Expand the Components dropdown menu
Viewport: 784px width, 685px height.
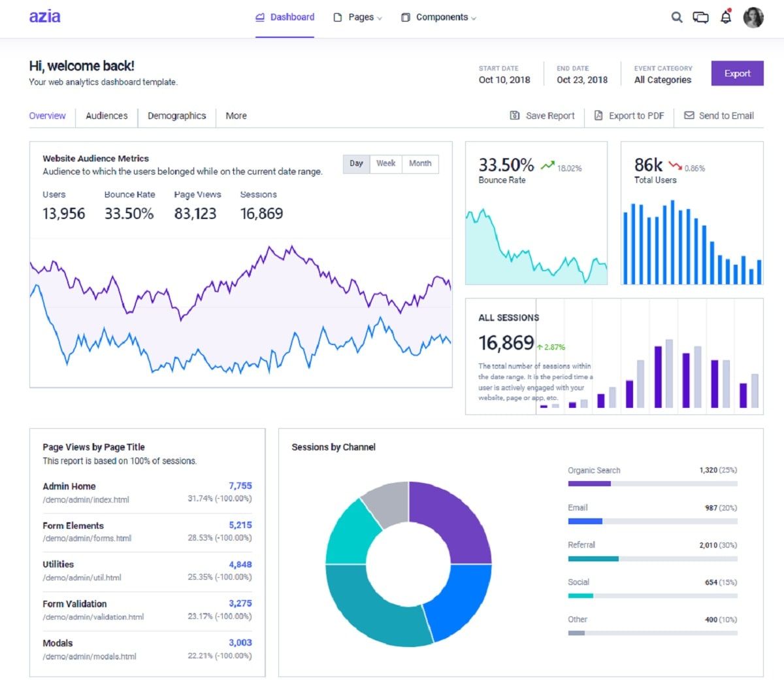click(x=439, y=18)
